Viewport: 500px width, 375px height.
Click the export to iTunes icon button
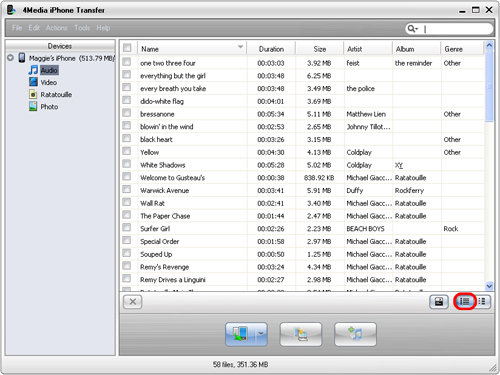[x=301, y=334]
